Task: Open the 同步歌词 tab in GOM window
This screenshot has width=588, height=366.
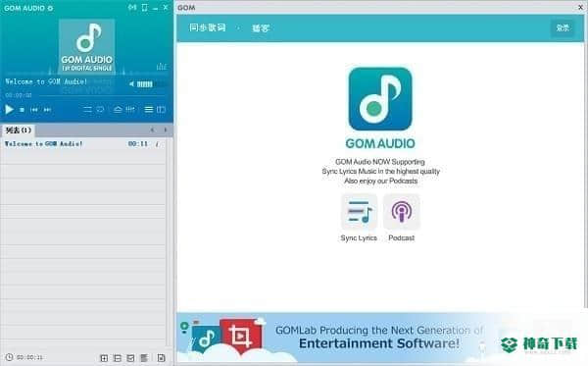Action: click(x=208, y=27)
